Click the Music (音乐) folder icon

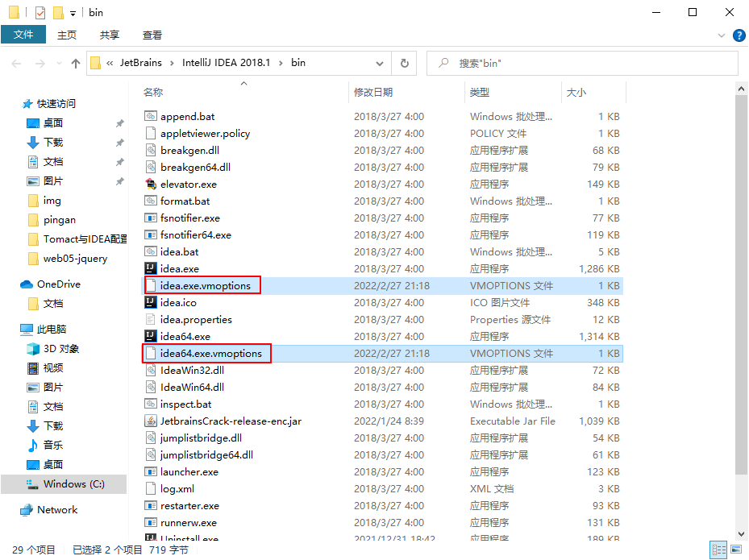click(33, 446)
